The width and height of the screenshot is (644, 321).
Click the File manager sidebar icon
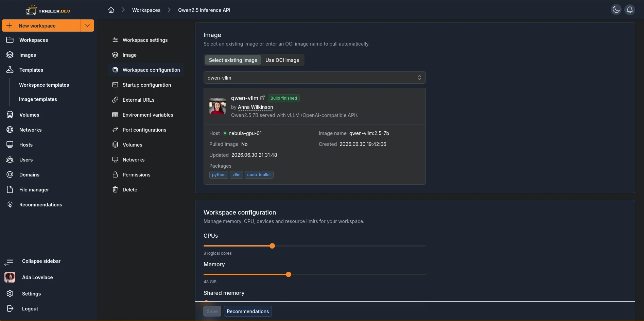pos(10,189)
